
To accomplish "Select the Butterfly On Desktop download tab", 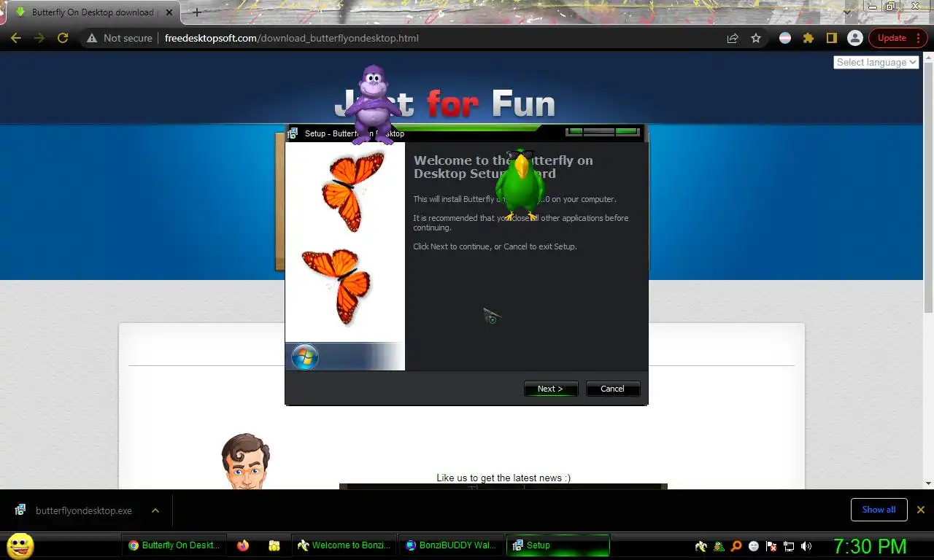I will pos(93,12).
